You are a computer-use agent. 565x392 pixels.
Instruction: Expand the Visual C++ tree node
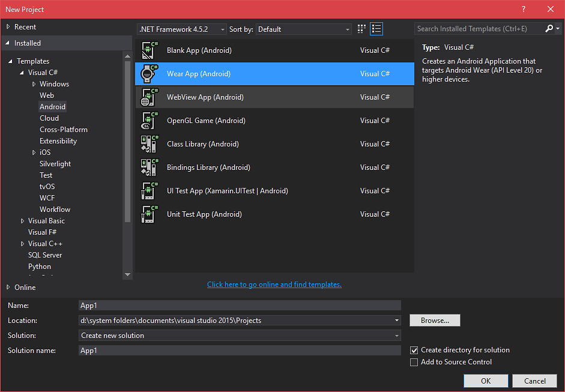(x=22, y=244)
